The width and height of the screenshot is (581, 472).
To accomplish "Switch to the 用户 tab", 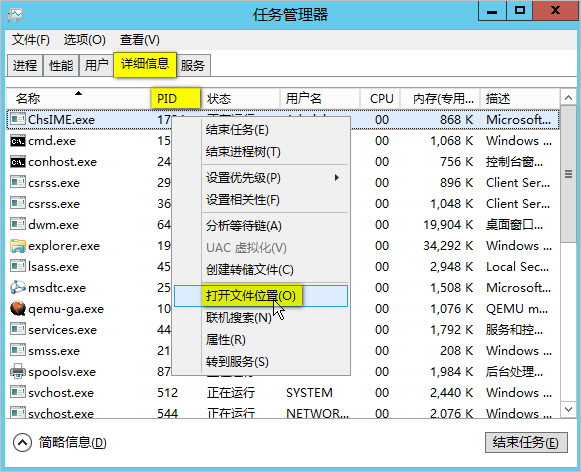I will pyautogui.click(x=96, y=66).
